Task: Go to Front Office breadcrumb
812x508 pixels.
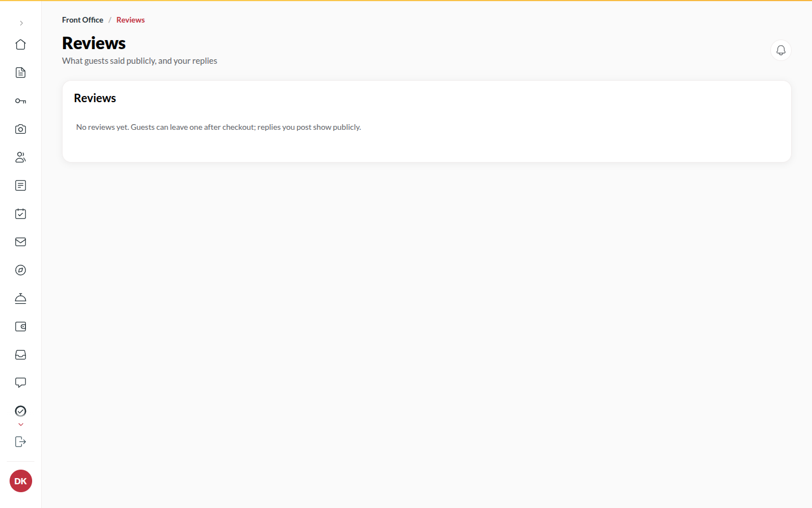Action: click(x=83, y=20)
